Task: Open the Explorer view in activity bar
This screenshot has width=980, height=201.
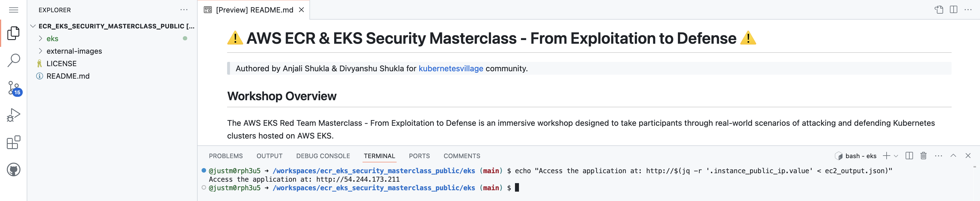Action: 14,33
